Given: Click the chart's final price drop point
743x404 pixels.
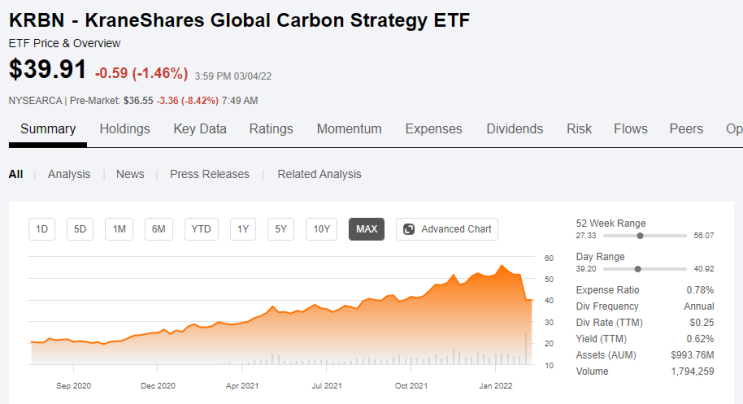Looking at the screenshot, I should 526,299.
